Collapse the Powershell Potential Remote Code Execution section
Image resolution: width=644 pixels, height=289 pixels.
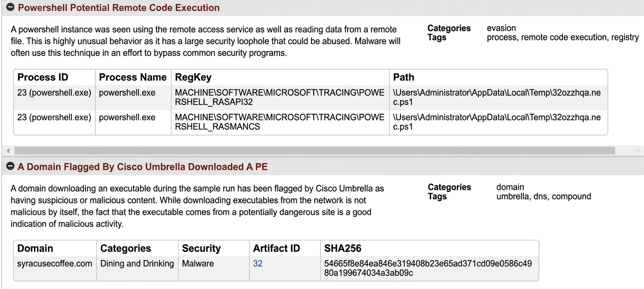click(10, 8)
